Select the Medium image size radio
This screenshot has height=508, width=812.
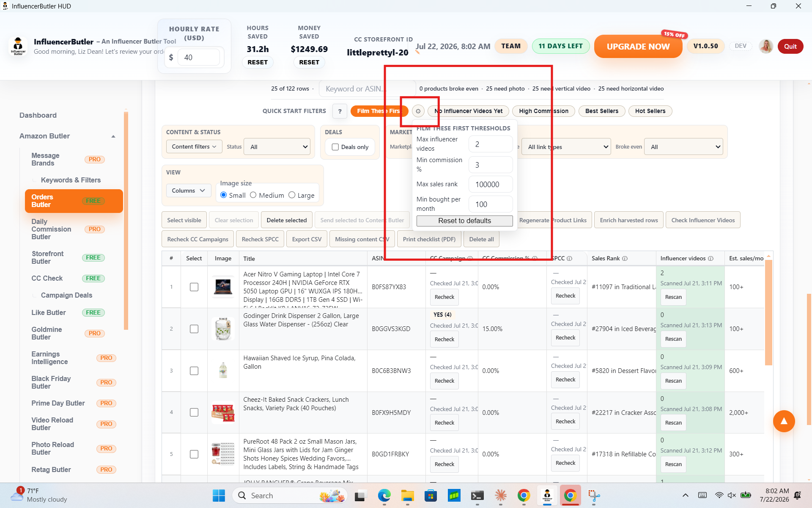[253, 195]
